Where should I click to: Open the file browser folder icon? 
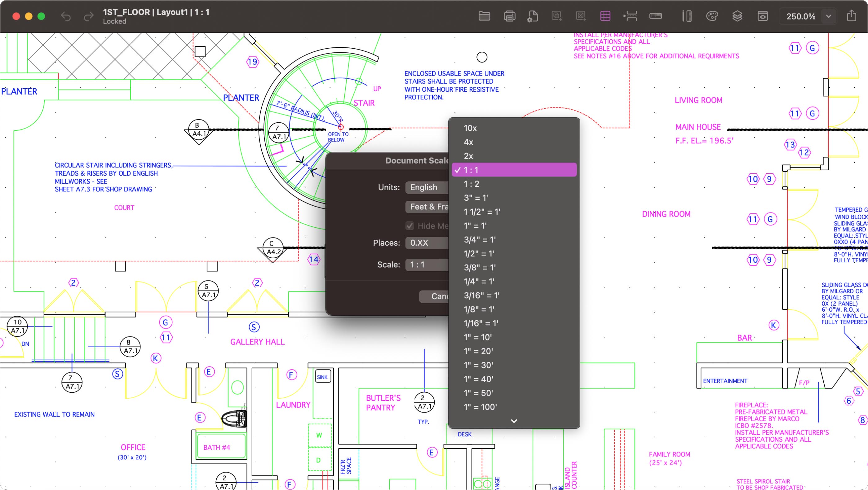(x=484, y=16)
